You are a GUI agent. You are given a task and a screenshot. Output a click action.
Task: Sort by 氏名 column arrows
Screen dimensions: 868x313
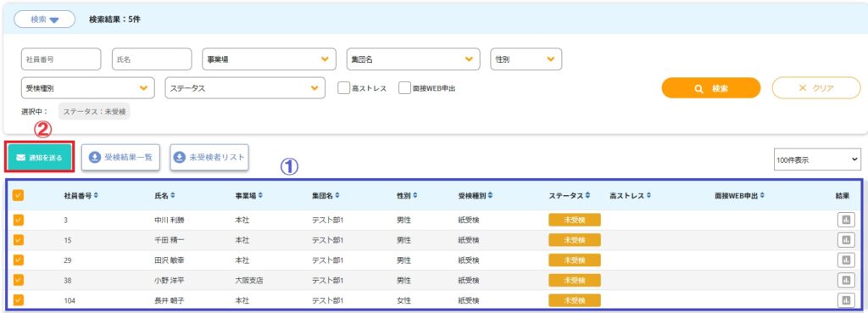[x=173, y=196]
